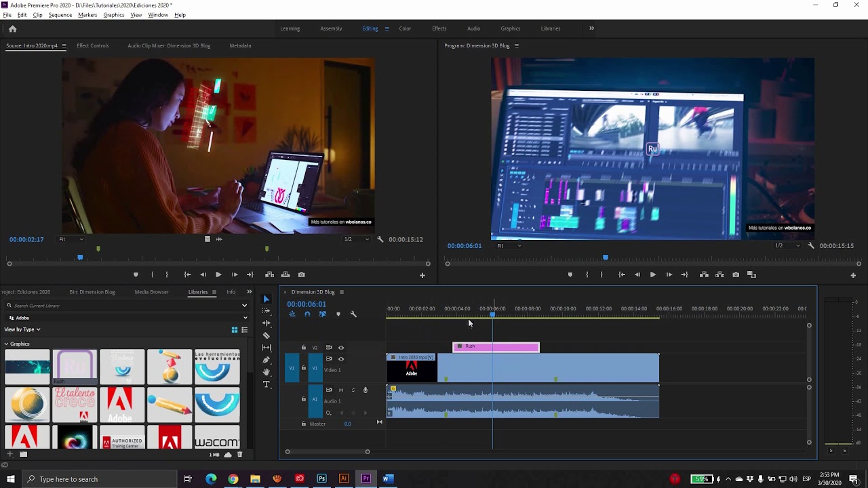Viewport: 868px width, 488px height.
Task: Open Button Editor plus in Program monitor
Action: 853,275
